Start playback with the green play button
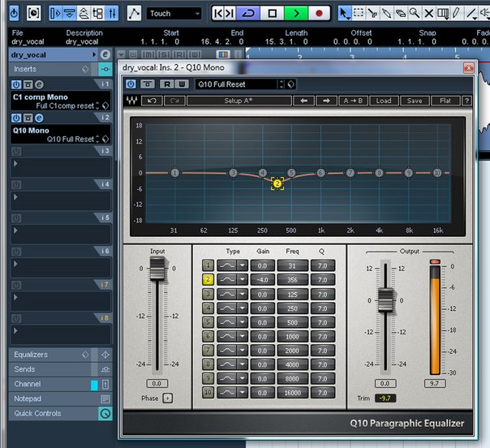 coord(296,14)
